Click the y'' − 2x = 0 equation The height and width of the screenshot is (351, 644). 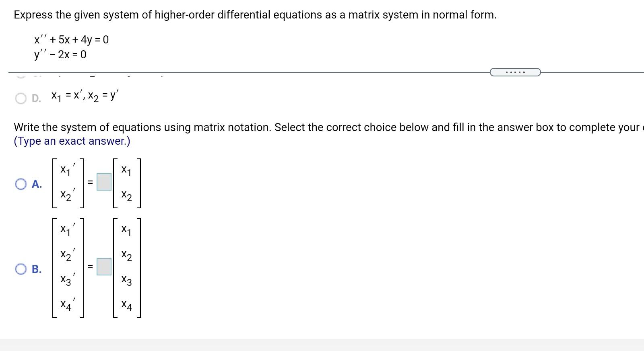(x=60, y=55)
